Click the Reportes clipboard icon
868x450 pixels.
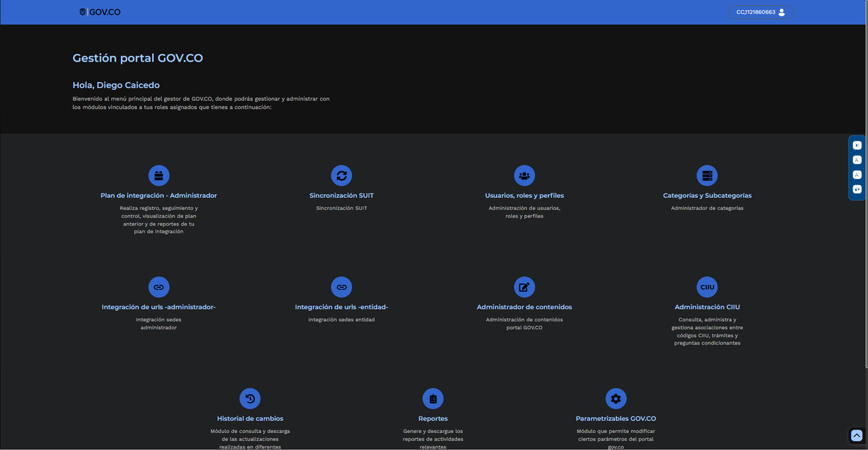point(433,398)
